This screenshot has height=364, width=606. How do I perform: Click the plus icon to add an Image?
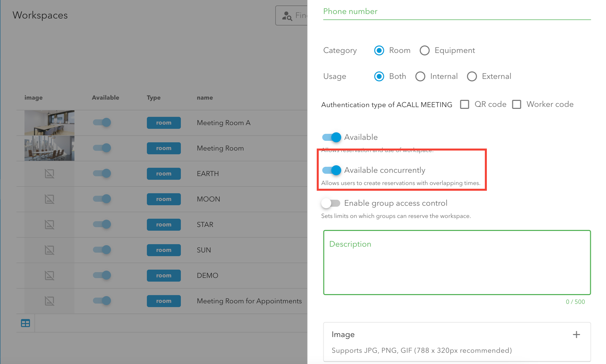[x=577, y=335]
